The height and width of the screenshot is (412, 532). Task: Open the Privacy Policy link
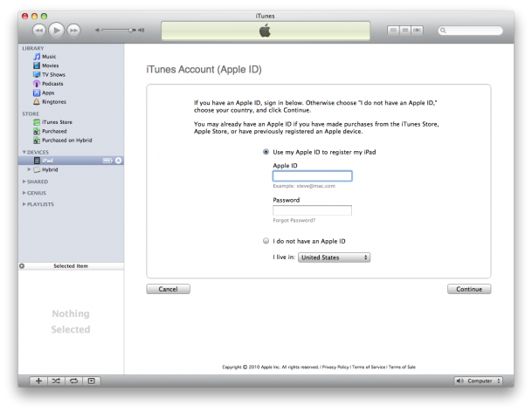tap(335, 367)
